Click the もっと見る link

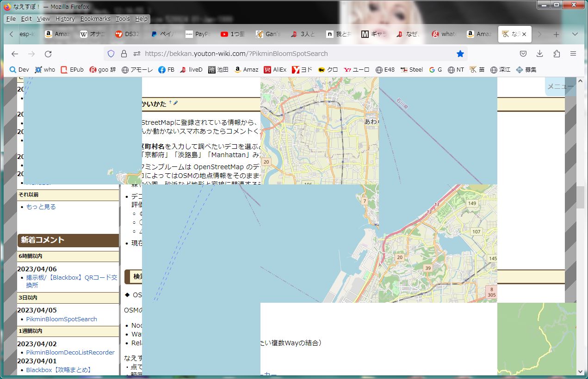41,207
